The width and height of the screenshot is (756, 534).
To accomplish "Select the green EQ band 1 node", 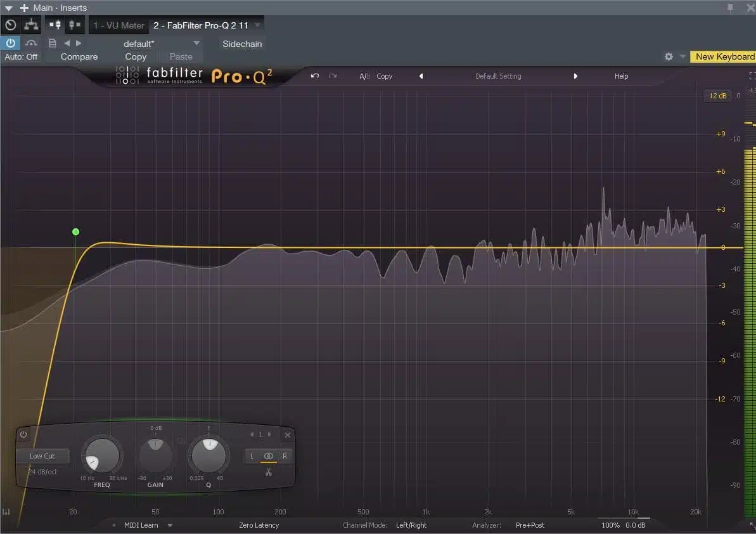I will (75, 232).
